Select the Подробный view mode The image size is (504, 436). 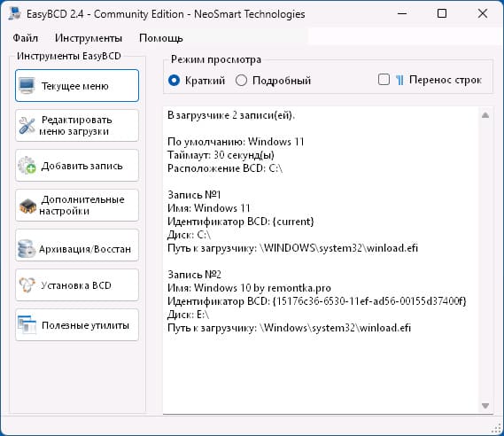point(241,80)
